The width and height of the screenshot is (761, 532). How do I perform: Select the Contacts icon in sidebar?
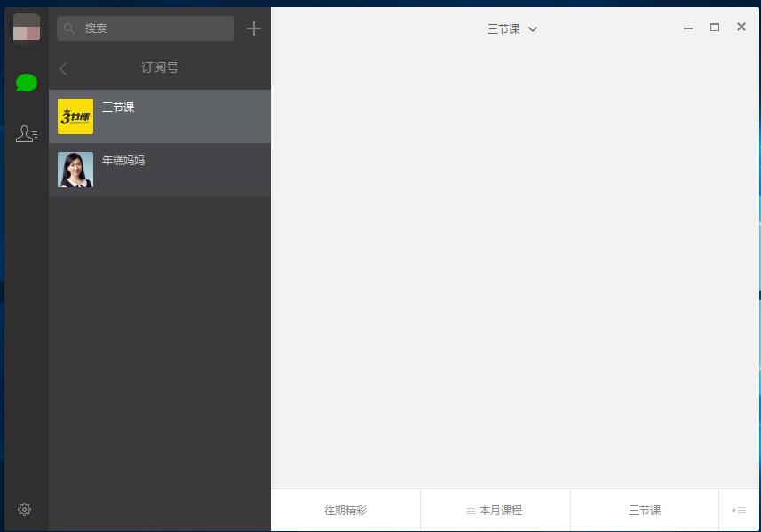pyautogui.click(x=26, y=133)
